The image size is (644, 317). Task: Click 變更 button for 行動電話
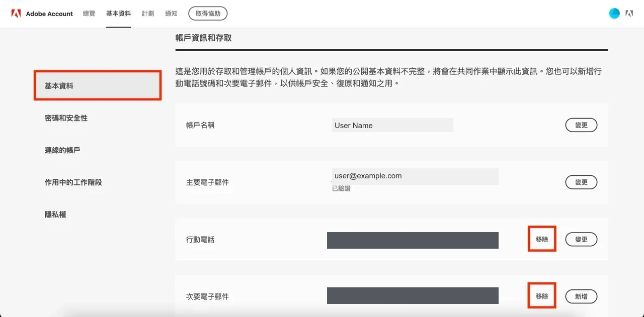click(581, 239)
